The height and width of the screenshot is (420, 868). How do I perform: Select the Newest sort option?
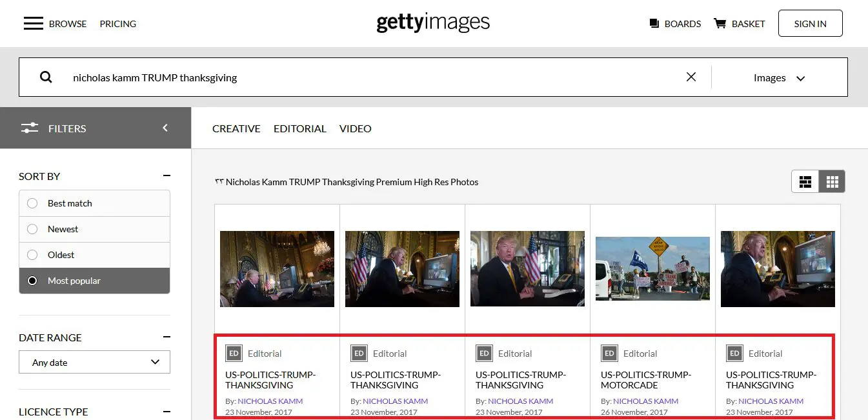coord(95,229)
